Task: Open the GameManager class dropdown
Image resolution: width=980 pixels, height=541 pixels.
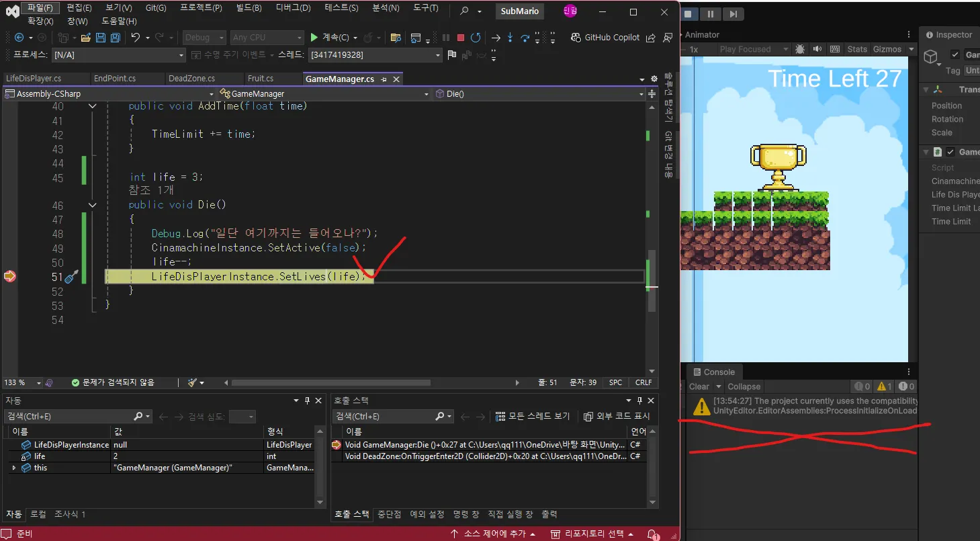Action: point(325,94)
